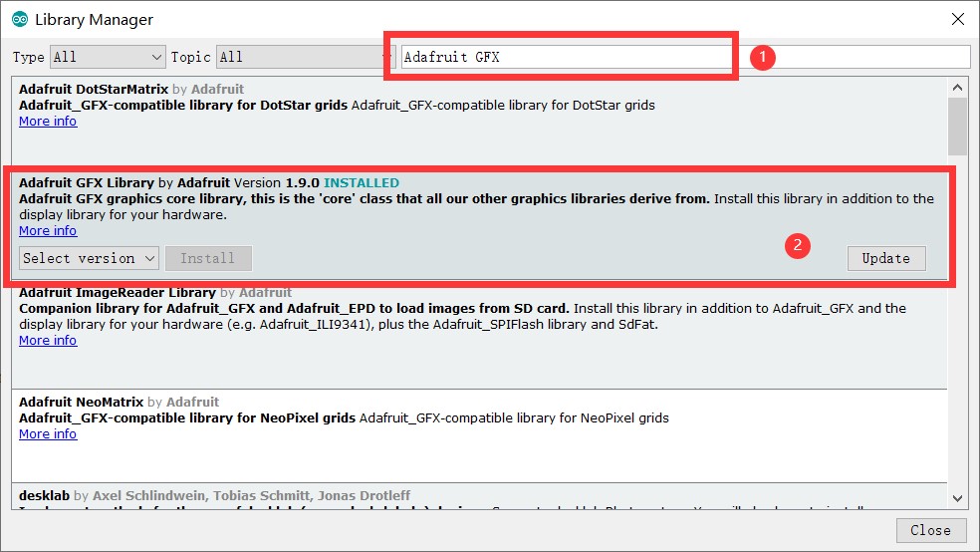Viewport: 980px width, 552px height.
Task: Click the scrollbar up arrow
Action: (957, 88)
